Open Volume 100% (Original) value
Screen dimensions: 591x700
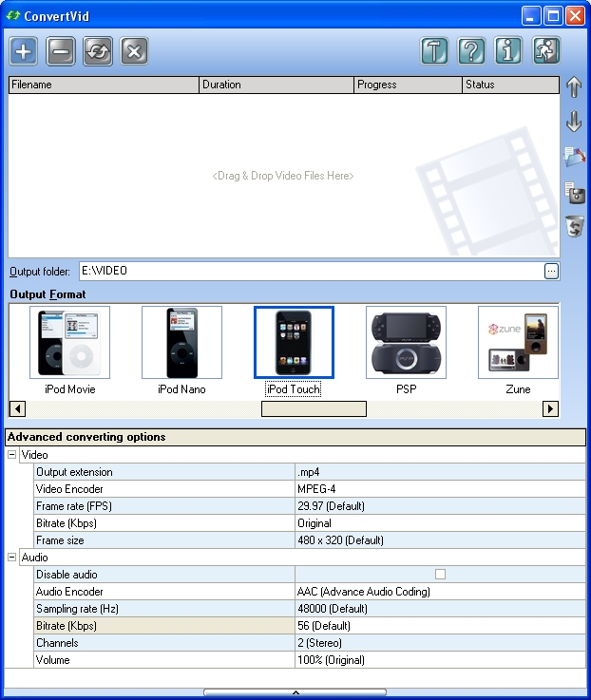[x=440, y=660]
